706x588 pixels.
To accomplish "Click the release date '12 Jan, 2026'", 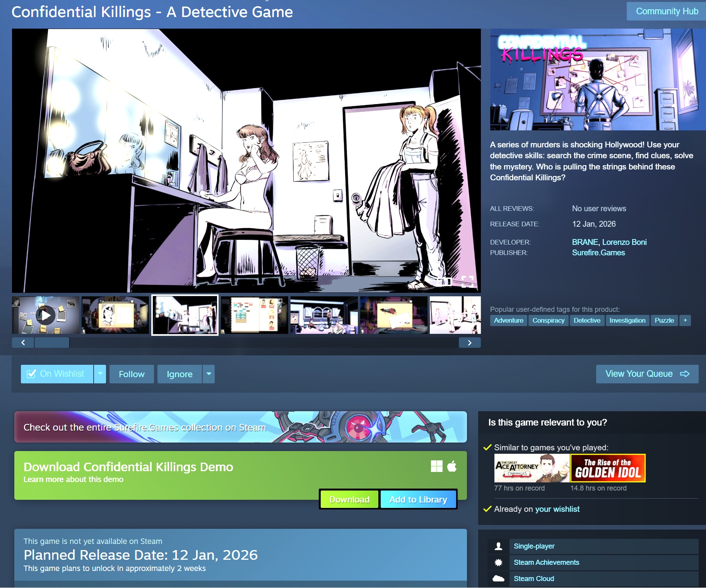I will (x=594, y=224).
